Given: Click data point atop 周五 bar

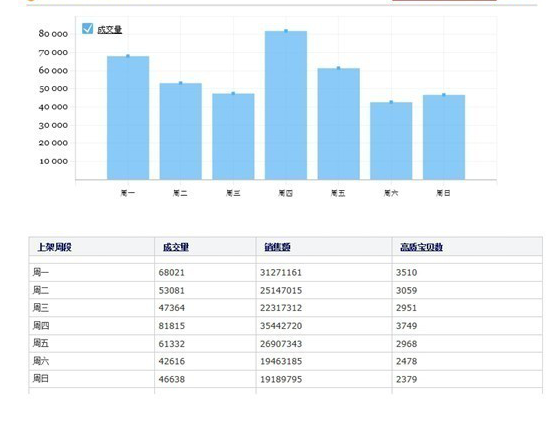Looking at the screenshot, I should pos(338,68).
